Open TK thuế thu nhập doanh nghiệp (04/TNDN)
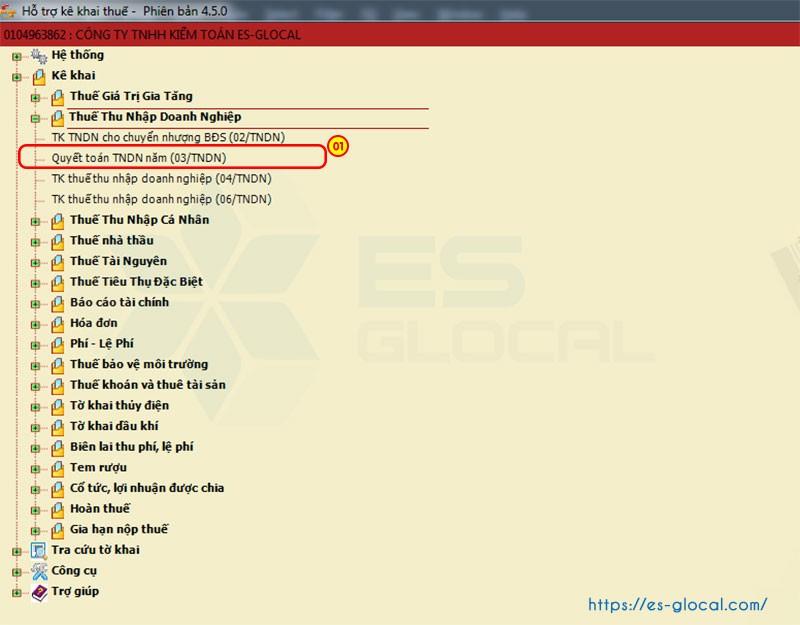Screen dimensions: 800x625 tap(161, 179)
